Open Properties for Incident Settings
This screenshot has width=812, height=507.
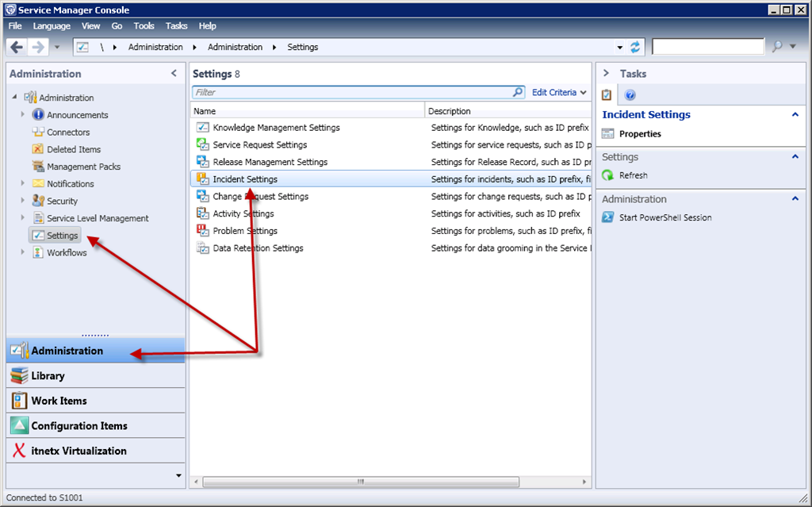click(x=640, y=134)
